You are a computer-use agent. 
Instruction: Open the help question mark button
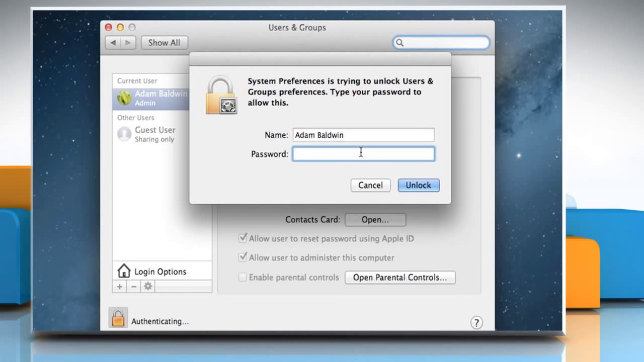point(476,322)
